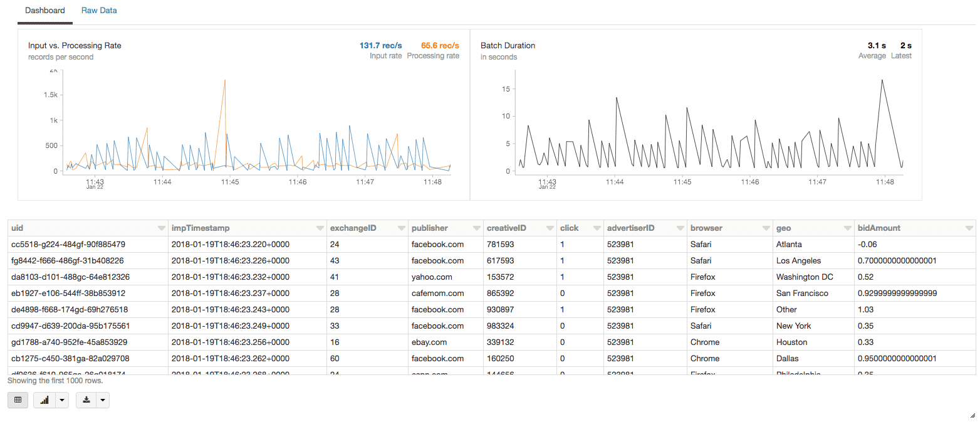Expand the bidAmount column header arrow
Image resolution: width=980 pixels, height=424 pixels.
969,228
